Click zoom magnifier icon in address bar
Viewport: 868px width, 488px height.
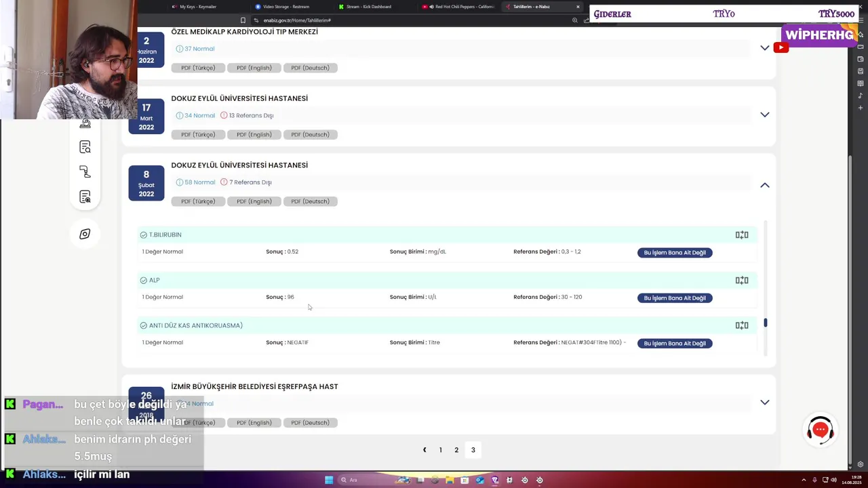tap(575, 20)
